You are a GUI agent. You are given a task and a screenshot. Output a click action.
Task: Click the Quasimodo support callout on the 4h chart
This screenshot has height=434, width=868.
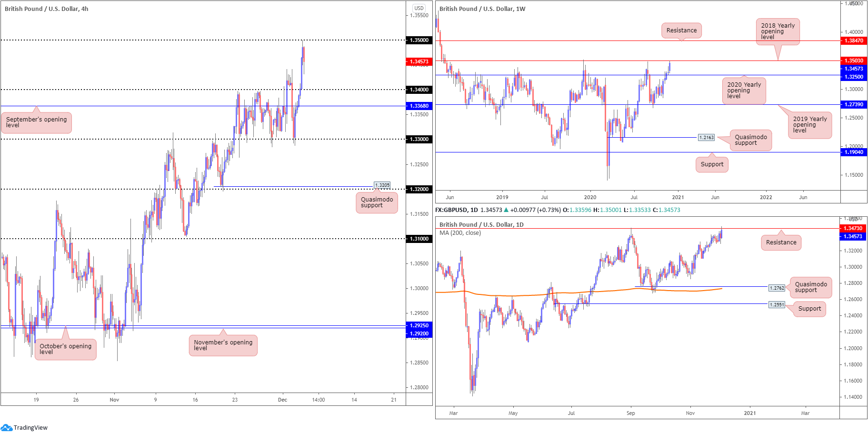point(377,202)
